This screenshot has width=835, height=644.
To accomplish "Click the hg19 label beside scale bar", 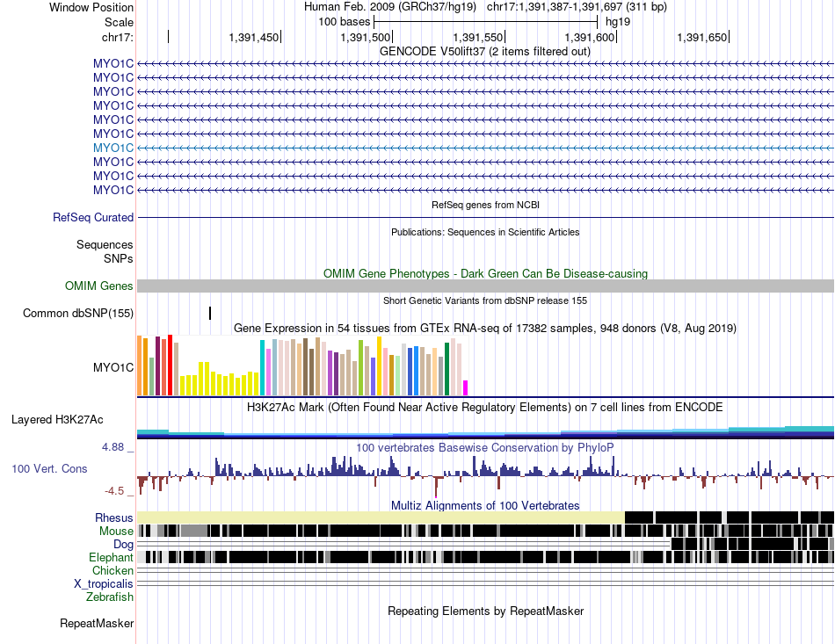I will coord(618,22).
